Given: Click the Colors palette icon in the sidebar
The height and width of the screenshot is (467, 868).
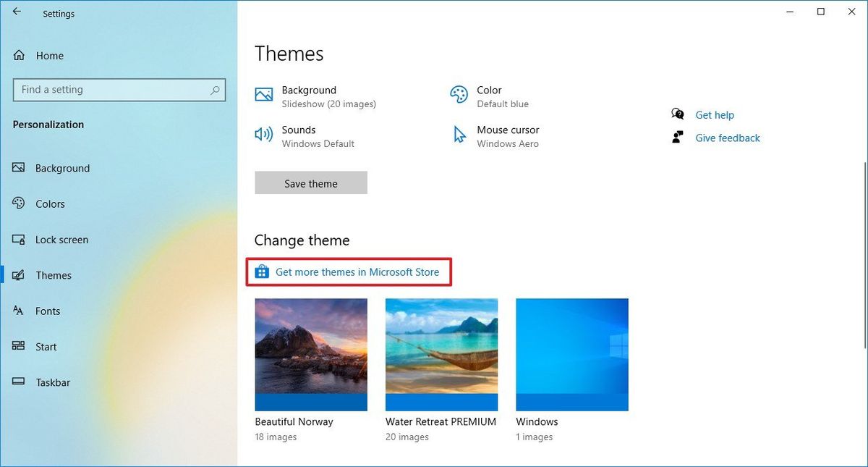Looking at the screenshot, I should coord(18,203).
